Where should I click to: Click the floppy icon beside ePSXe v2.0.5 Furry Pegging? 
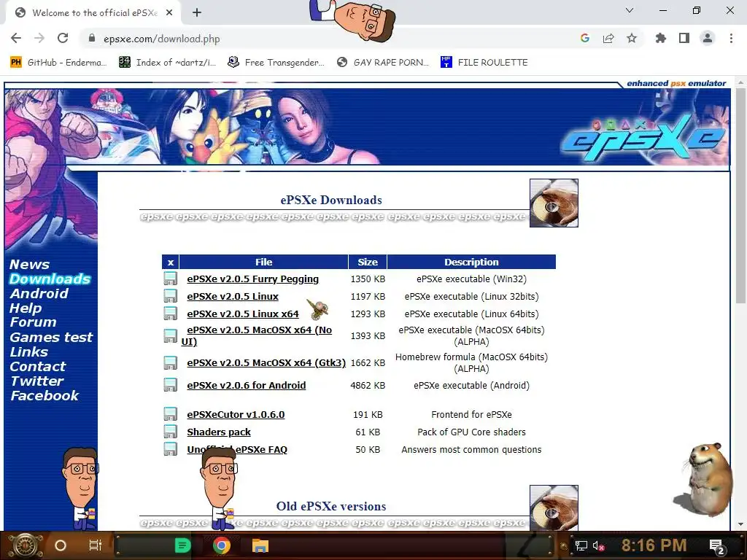click(x=170, y=279)
